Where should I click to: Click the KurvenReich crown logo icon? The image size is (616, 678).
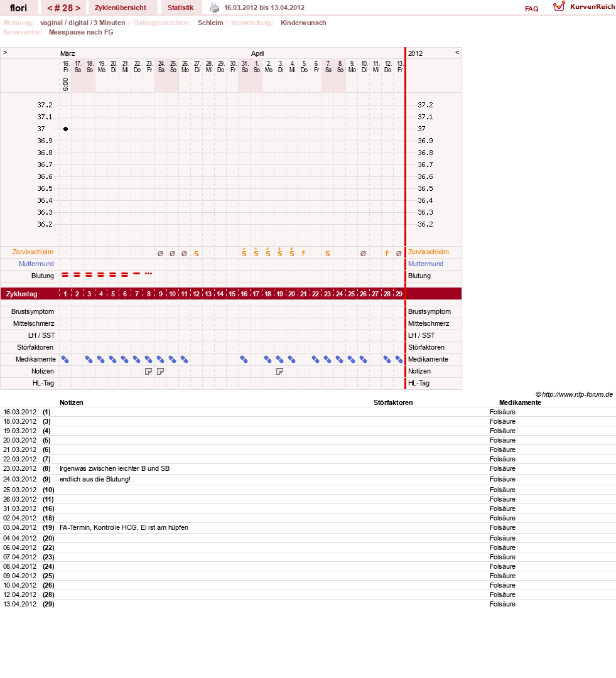pyautogui.click(x=559, y=6)
